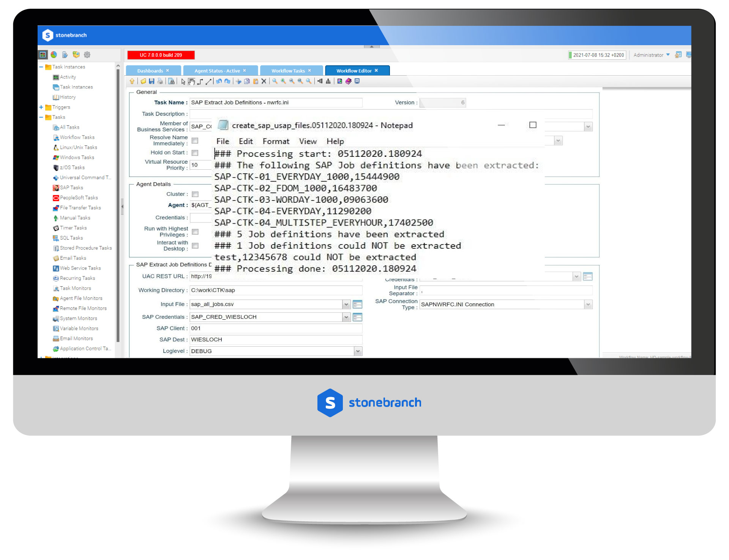Click the SAP Credentials browse button
The image size is (729, 560).
tap(360, 317)
